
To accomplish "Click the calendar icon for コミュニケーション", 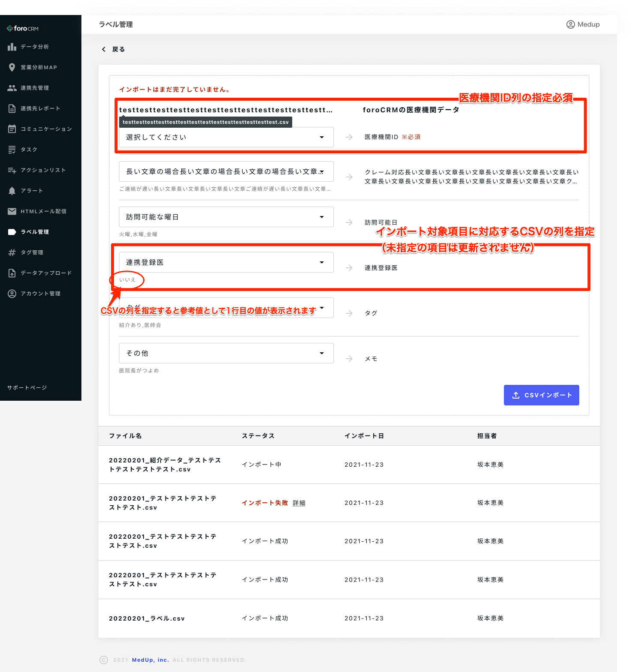I will tap(12, 129).
